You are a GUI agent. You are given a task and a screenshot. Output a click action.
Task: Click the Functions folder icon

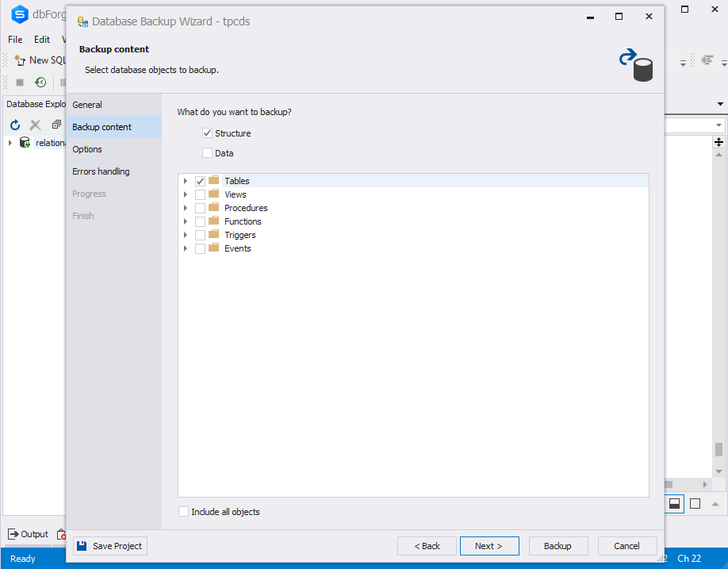tap(213, 221)
